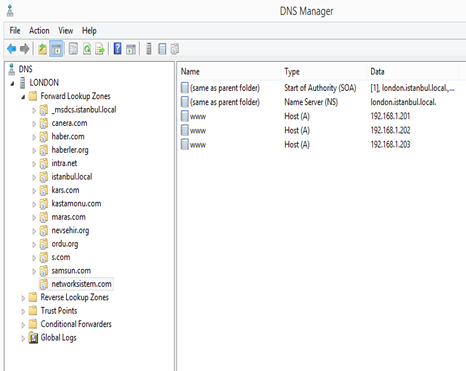Toggle the Show/Hide Console Tree icon
This screenshot has height=371, width=466.
(56, 49)
